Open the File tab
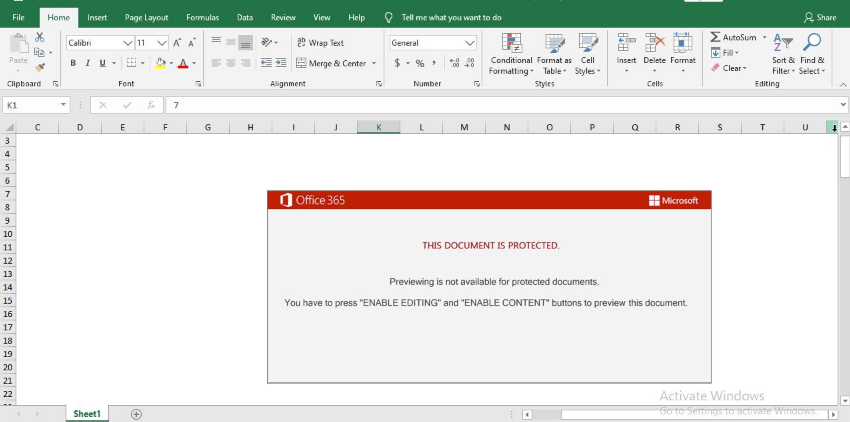The width and height of the screenshot is (850, 422). click(x=18, y=17)
